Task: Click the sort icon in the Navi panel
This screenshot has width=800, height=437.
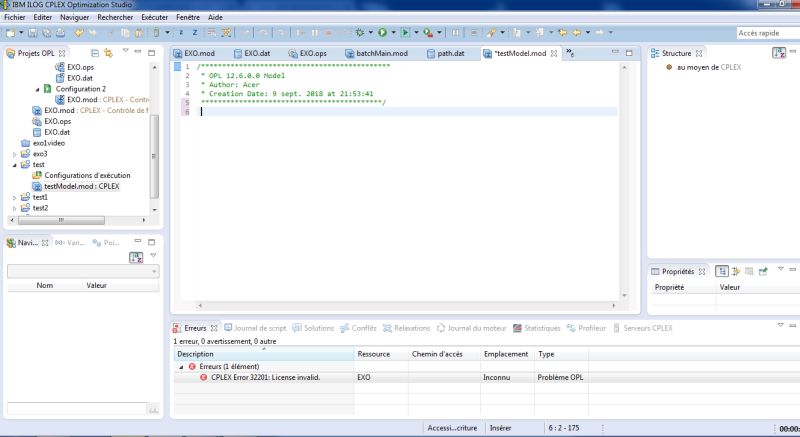Action: (136, 257)
